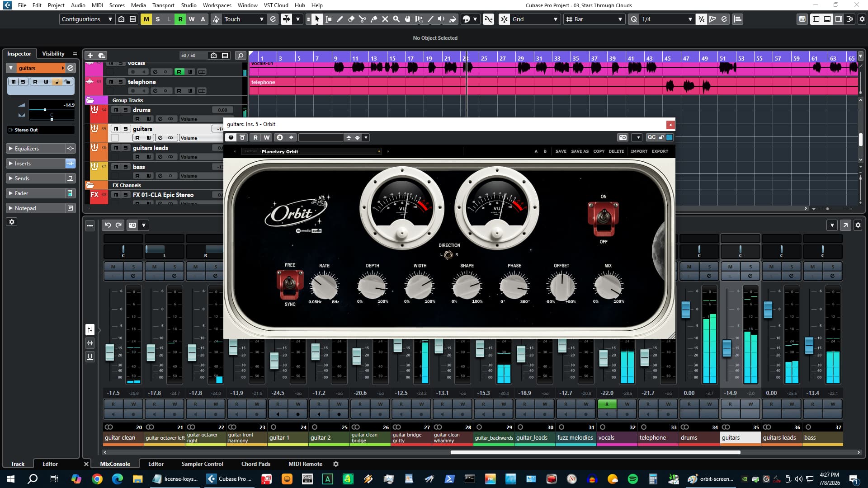Expand Sends section in Inspector

click(x=36, y=178)
